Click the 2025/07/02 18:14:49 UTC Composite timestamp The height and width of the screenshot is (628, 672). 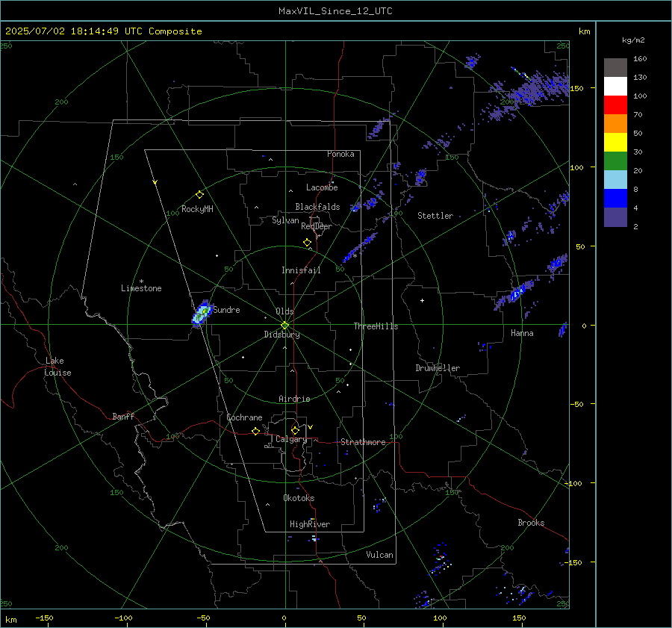103,31
